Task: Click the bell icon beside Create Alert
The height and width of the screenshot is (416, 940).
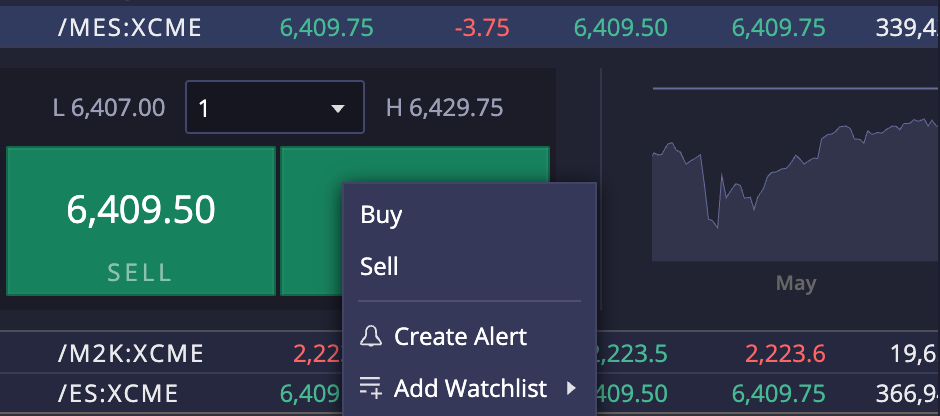Action: click(370, 336)
